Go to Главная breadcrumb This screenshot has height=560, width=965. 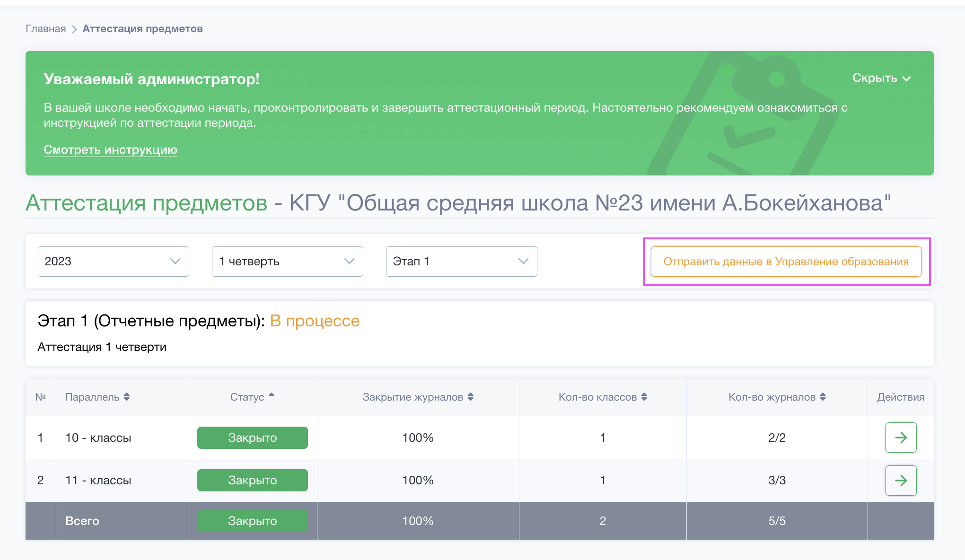click(x=45, y=29)
